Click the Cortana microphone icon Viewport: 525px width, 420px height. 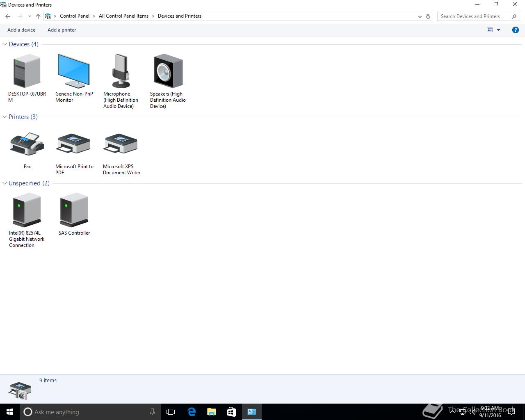click(x=152, y=412)
